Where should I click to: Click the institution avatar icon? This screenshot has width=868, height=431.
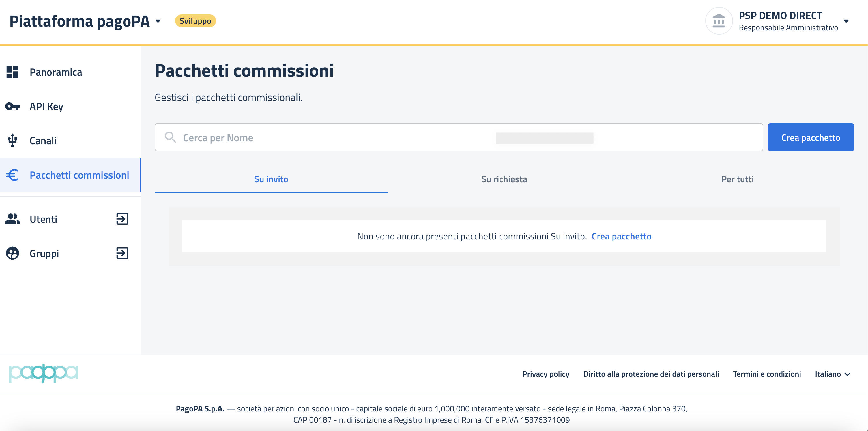(x=719, y=21)
